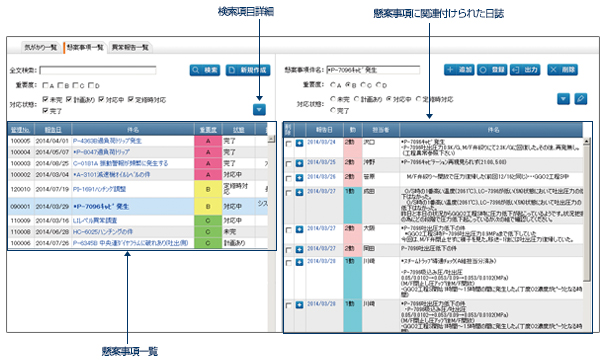Click up arrow of journal list scrollbar

point(587,141)
